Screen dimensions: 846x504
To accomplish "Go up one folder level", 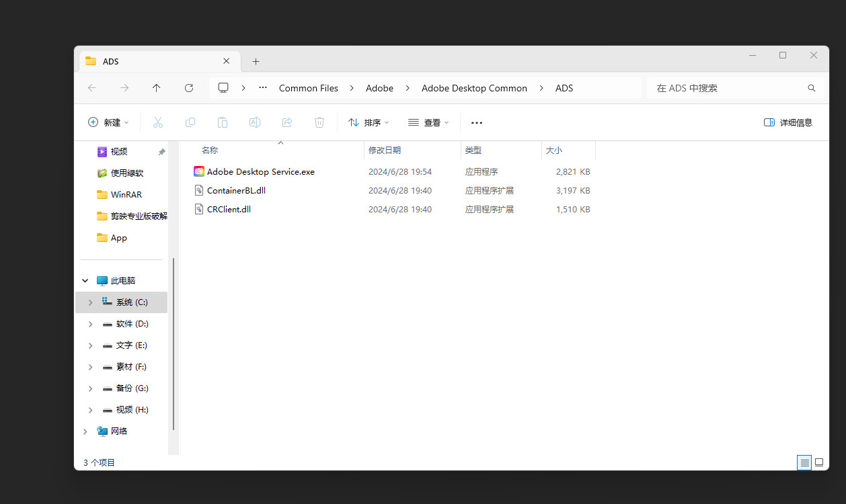I will point(157,88).
